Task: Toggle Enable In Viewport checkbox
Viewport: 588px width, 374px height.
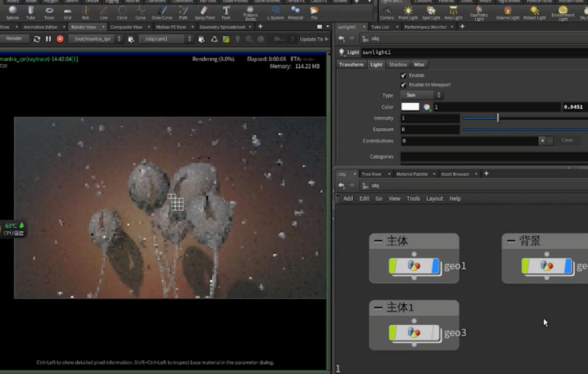Action: click(404, 85)
